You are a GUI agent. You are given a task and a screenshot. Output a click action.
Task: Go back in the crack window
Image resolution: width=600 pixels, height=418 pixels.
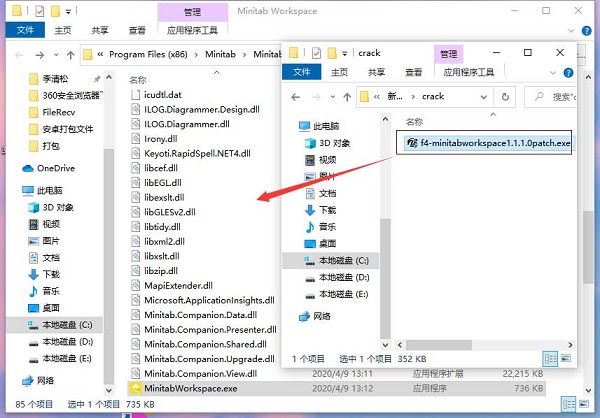[295, 97]
